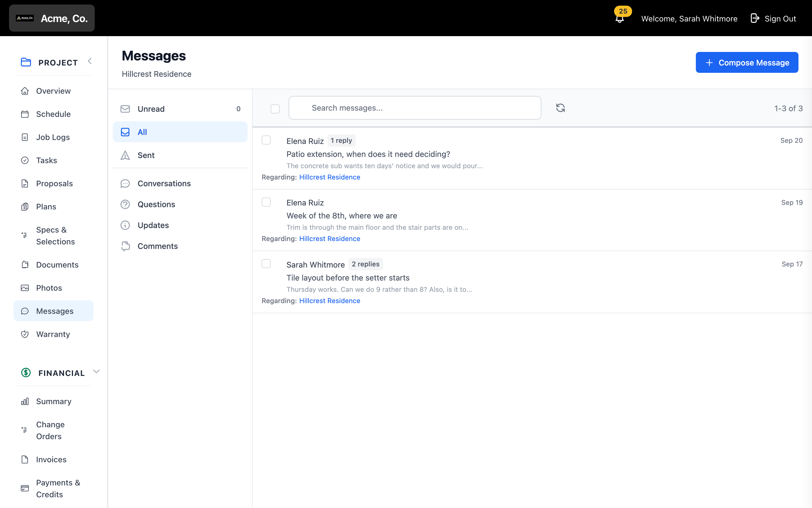
Task: Open message "Week of the 8th, where we are"
Action: pos(342,216)
